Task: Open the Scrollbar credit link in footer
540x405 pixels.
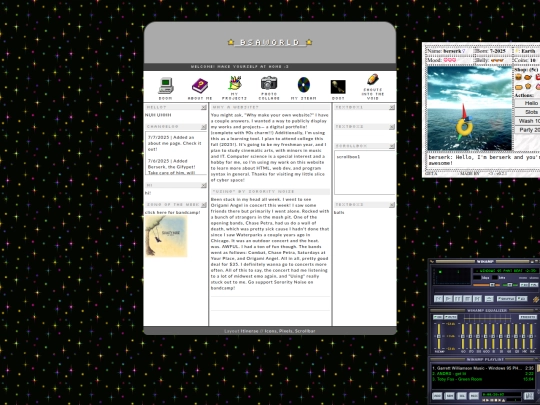Action: tap(305, 331)
